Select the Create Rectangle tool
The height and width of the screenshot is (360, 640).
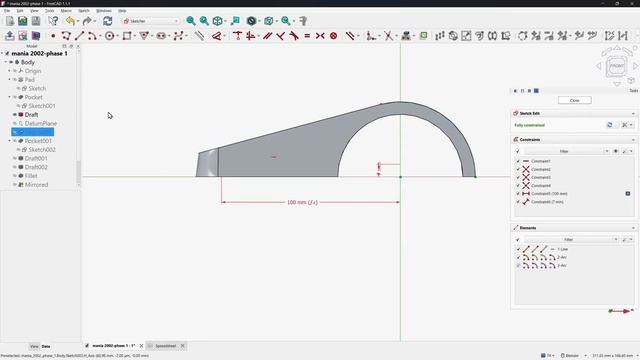click(x=127, y=36)
